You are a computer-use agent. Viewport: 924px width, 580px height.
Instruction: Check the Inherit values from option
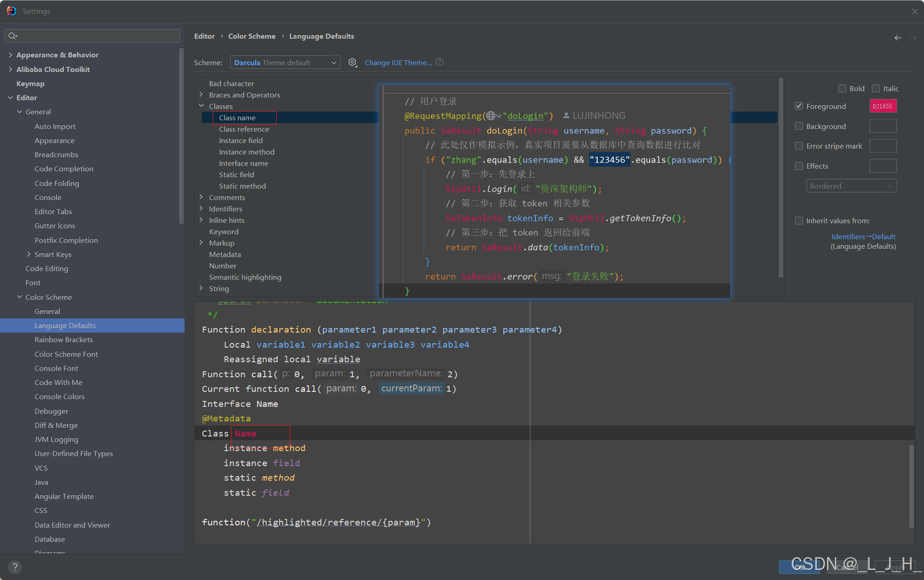pos(799,221)
